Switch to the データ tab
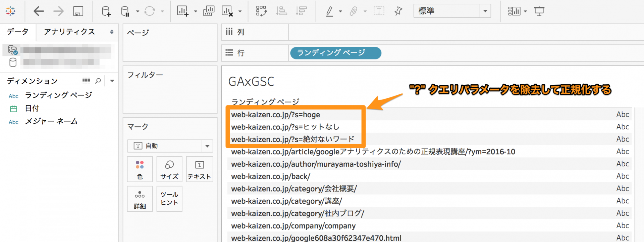Screen dimensions: 644x242 [x=18, y=32]
